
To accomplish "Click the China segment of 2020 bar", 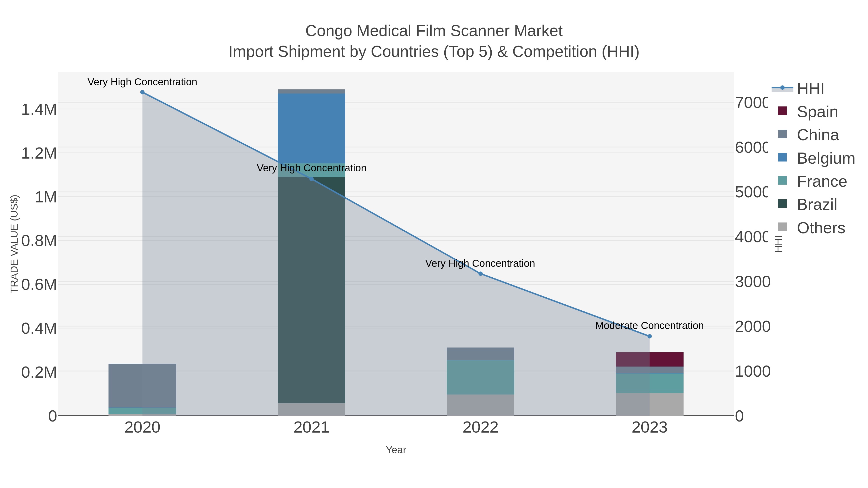I will [x=142, y=386].
